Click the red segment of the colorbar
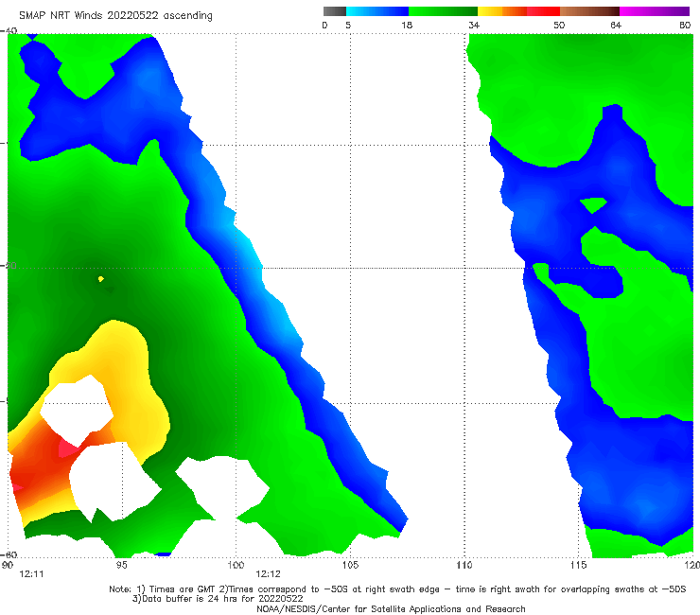Screen dimensions: 700x615 [x=543, y=11]
